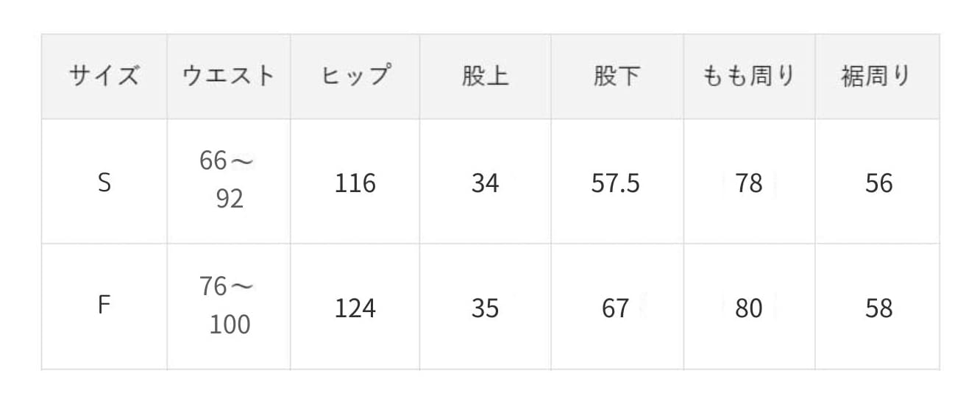Viewport: 980px width, 396px height.
Task: Click the rise value 35
Action: tap(485, 308)
